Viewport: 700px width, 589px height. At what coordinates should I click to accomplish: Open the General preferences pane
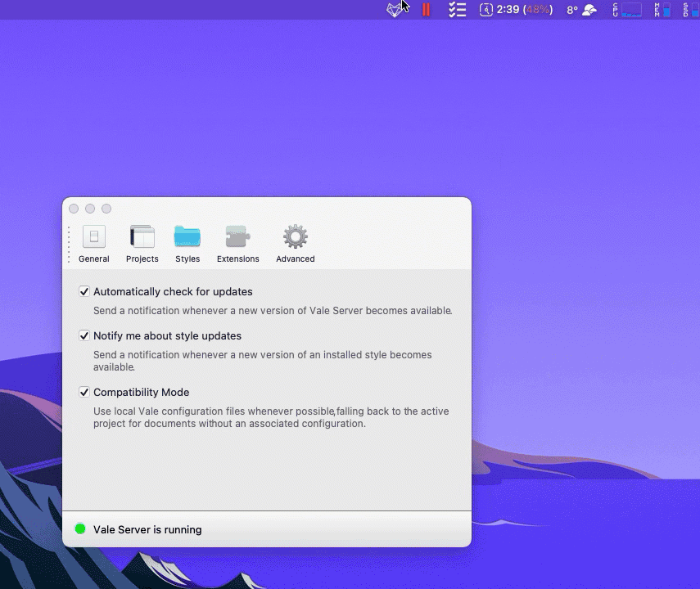(94, 244)
